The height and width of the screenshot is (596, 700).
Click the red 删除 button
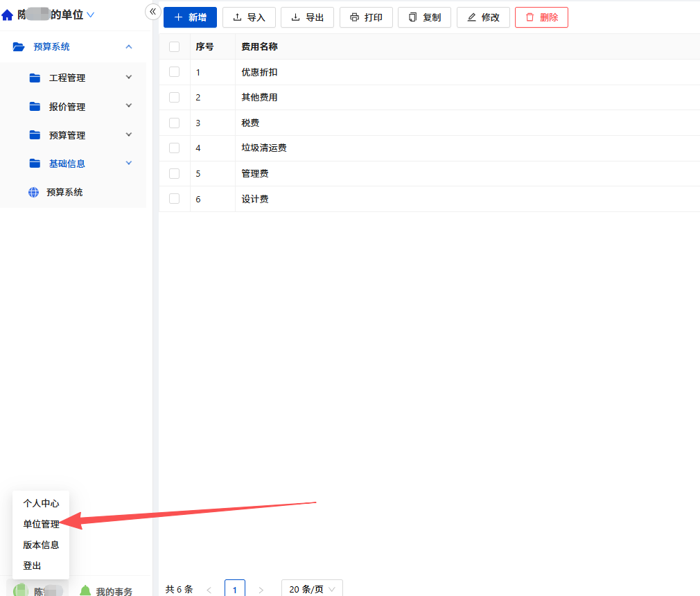click(541, 17)
